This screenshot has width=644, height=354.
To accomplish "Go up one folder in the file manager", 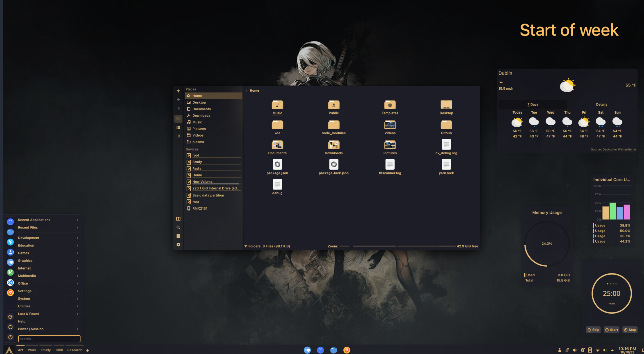I will [x=178, y=91].
